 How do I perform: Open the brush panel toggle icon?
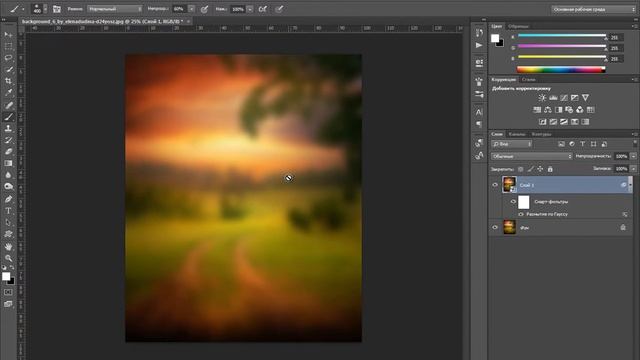(x=57, y=9)
